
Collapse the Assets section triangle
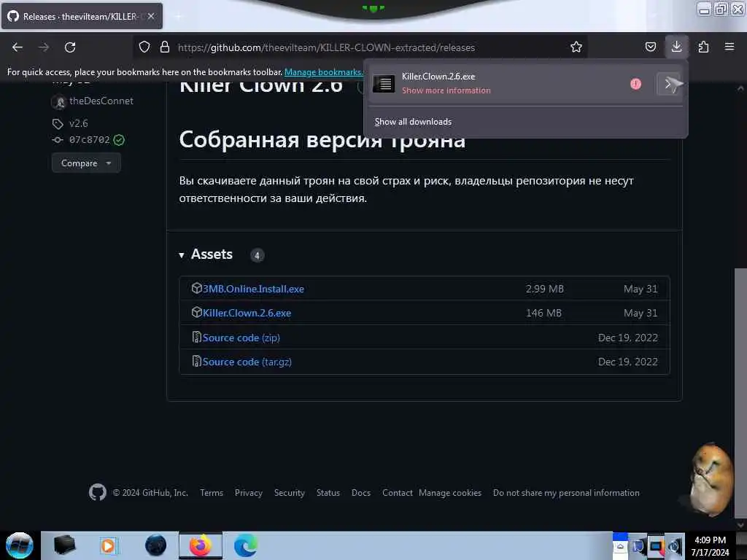(x=182, y=255)
